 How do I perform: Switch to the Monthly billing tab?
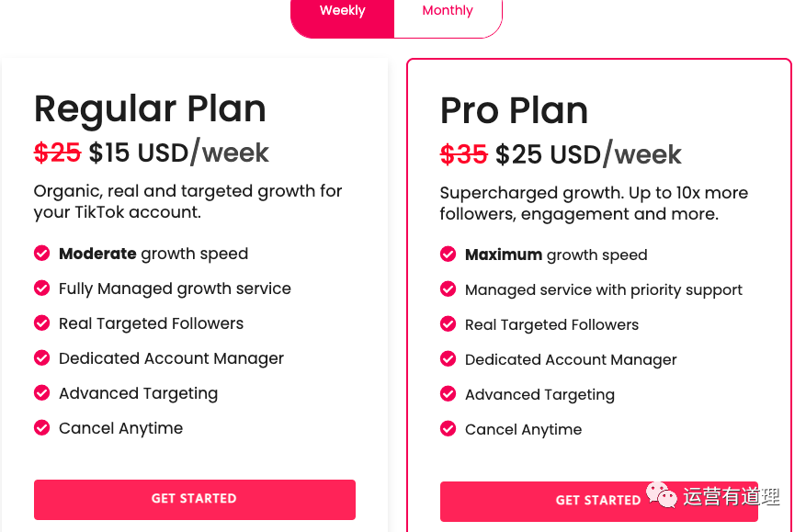click(x=448, y=10)
